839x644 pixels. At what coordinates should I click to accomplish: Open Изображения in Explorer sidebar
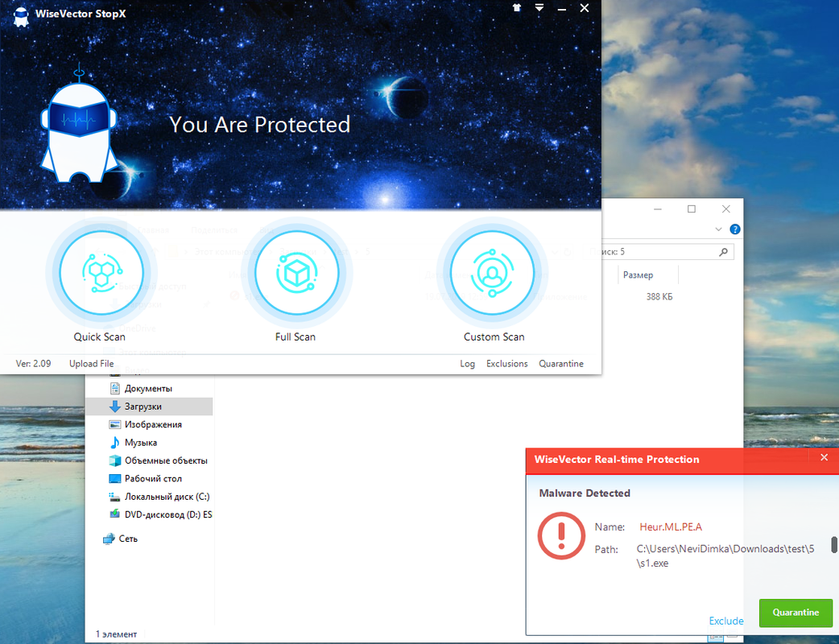pyautogui.click(x=150, y=425)
